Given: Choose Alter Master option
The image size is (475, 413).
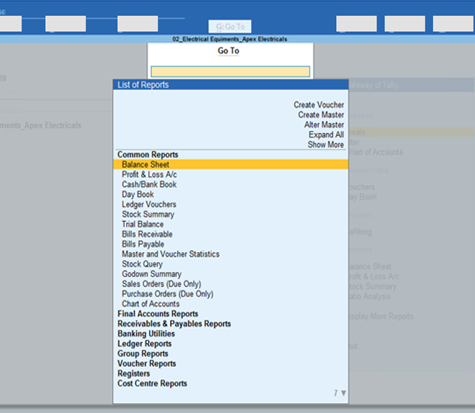Looking at the screenshot, I should (324, 125).
